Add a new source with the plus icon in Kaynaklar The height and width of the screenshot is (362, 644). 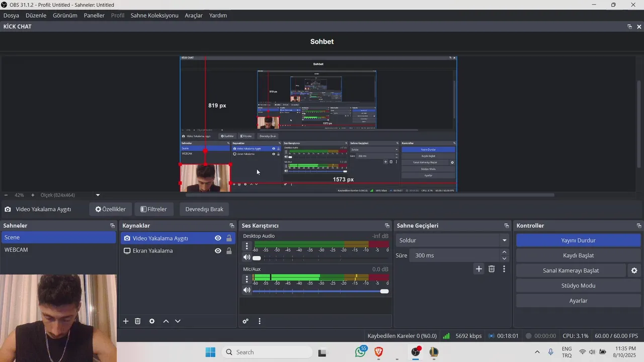click(x=126, y=321)
